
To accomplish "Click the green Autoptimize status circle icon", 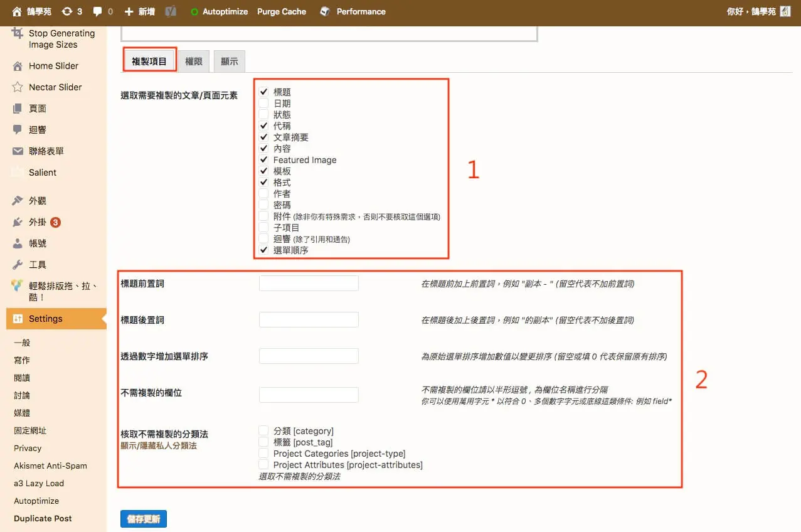I will (194, 12).
